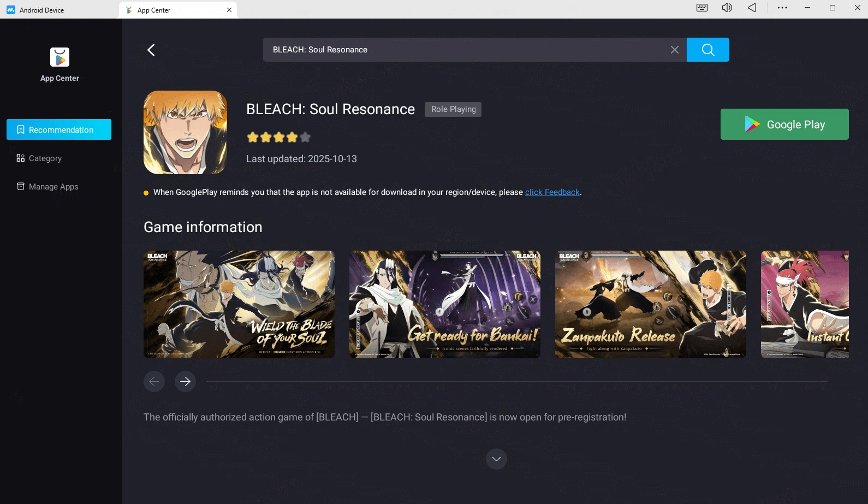The width and height of the screenshot is (868, 504).
Task: Show next screenshots with the right arrow
Action: [185, 381]
